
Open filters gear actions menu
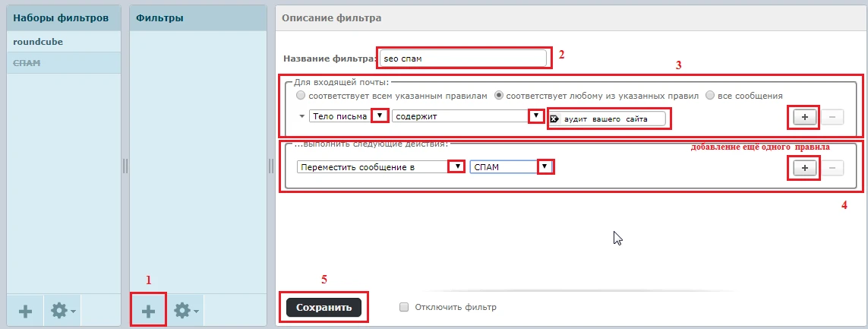click(x=187, y=312)
